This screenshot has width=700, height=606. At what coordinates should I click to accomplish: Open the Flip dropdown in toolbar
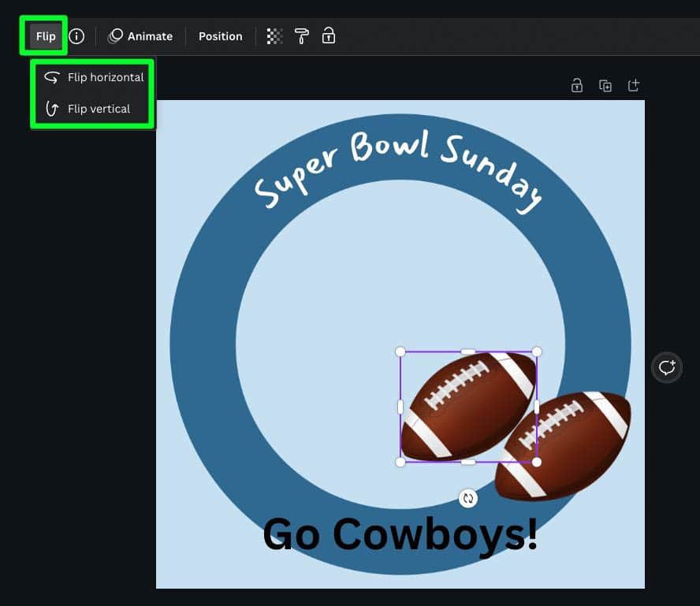tap(45, 36)
